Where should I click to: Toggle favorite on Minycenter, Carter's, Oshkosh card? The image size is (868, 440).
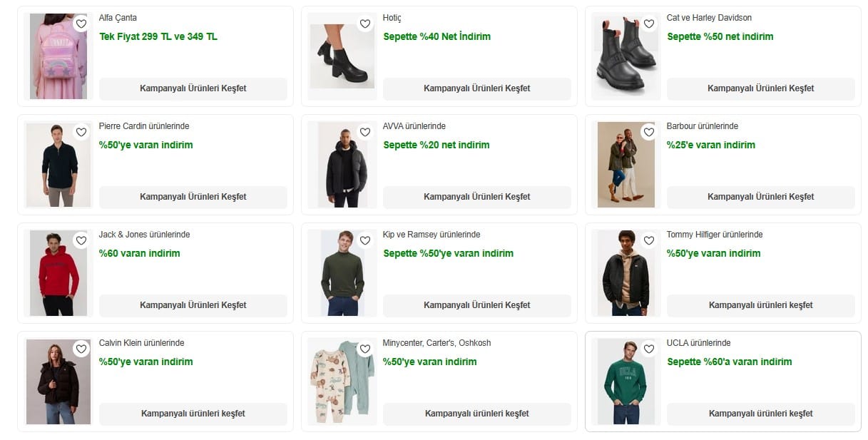point(365,349)
